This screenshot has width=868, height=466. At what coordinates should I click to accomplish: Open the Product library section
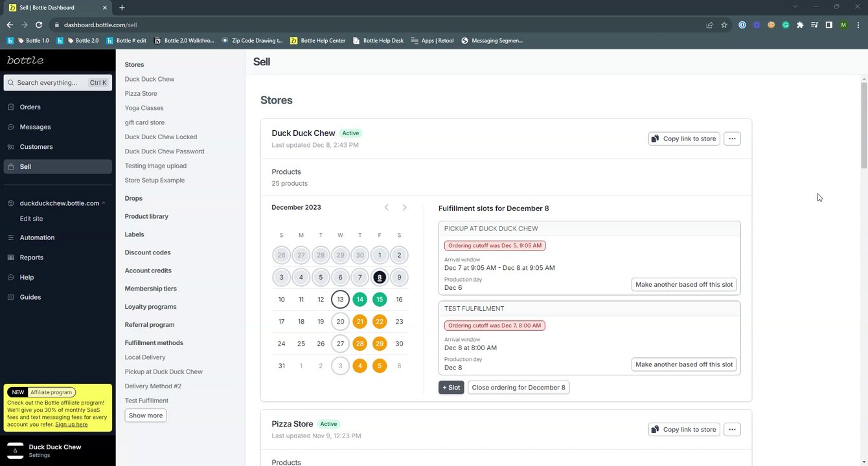point(146,216)
